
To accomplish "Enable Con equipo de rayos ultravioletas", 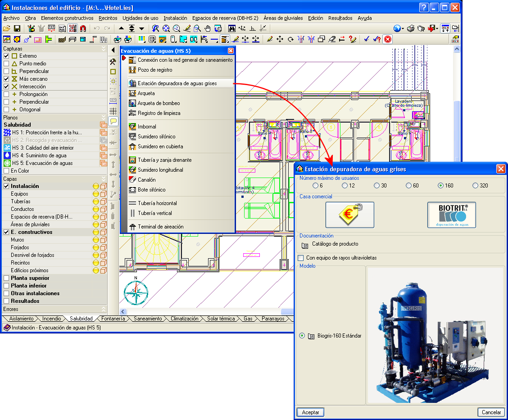I will tap(301, 258).
